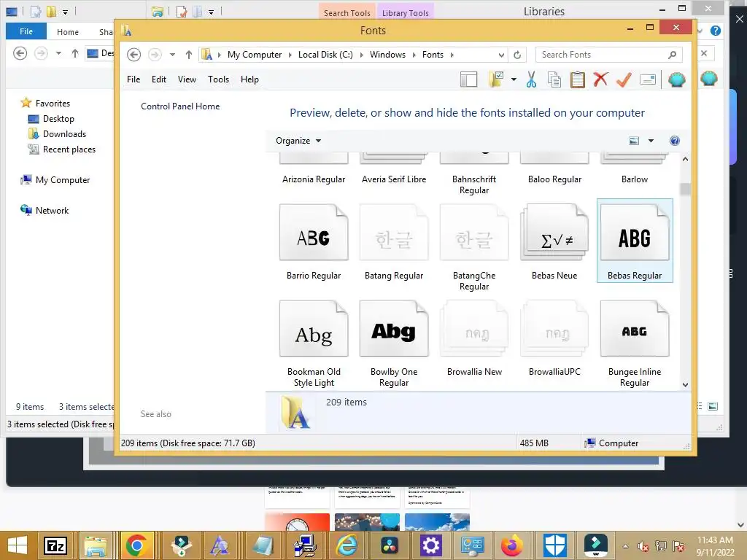Open DaVinci Resolve from the taskbar

tap(390, 545)
